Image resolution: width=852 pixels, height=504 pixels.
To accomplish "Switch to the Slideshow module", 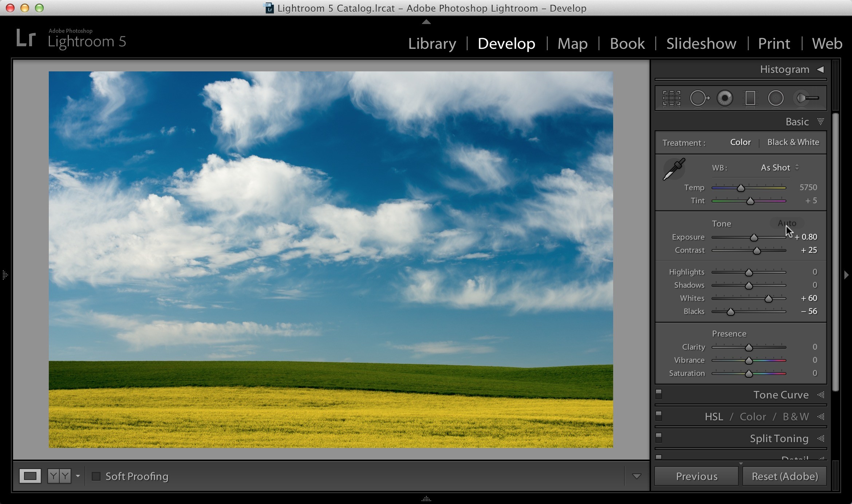I will pos(701,44).
